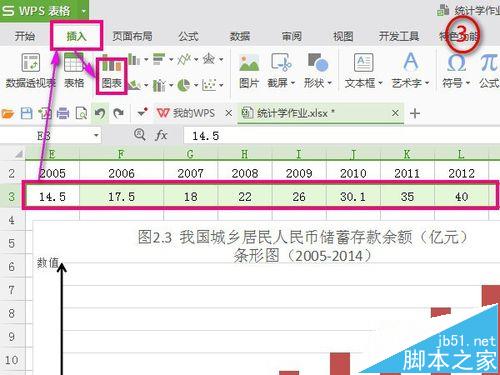Open the WPS 表格 application menu arrow

pos(83,11)
